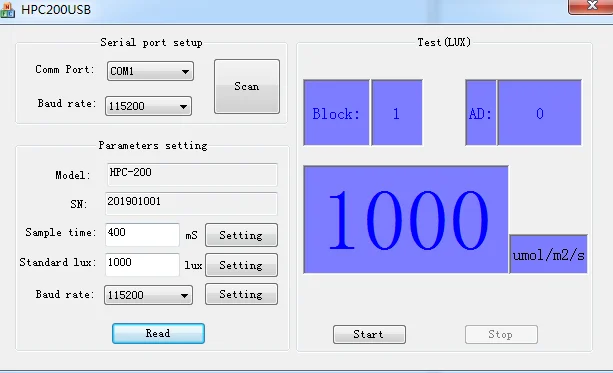Click the umol/m2/s unit box
Image resolution: width=613 pixels, height=373 pixels.
click(548, 254)
